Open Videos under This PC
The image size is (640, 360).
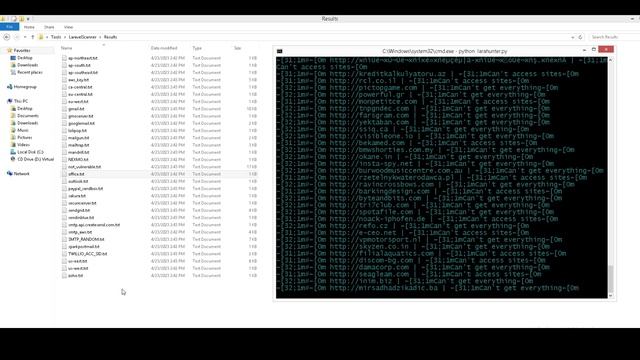tap(23, 145)
